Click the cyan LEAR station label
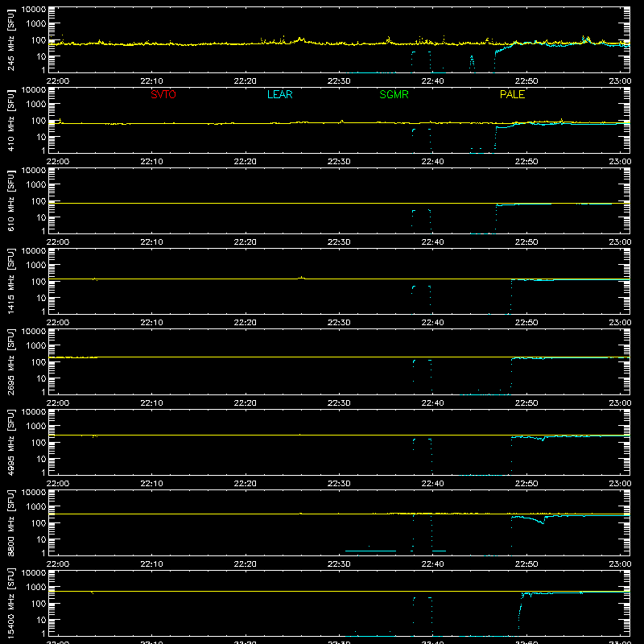644x644 pixels. pos(279,94)
